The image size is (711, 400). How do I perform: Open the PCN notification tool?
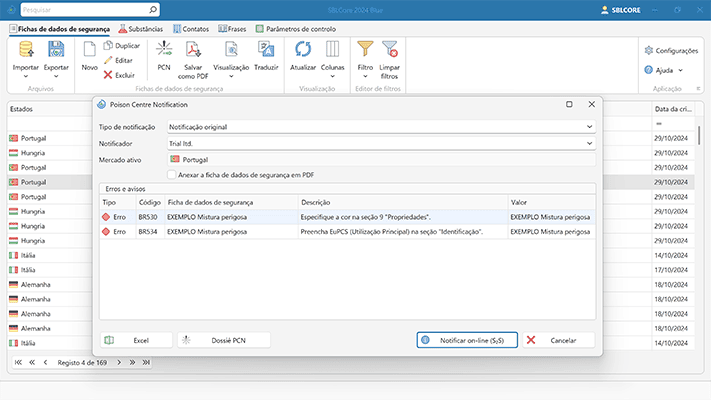pos(164,49)
